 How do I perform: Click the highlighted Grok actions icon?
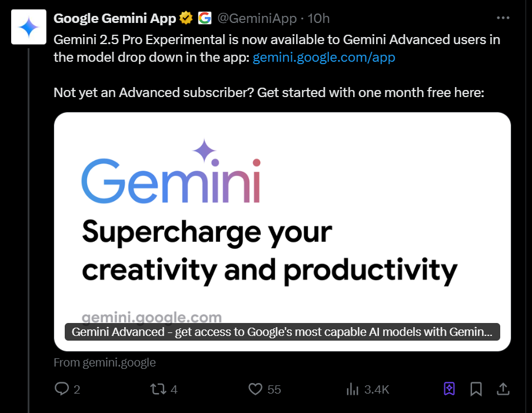click(448, 389)
